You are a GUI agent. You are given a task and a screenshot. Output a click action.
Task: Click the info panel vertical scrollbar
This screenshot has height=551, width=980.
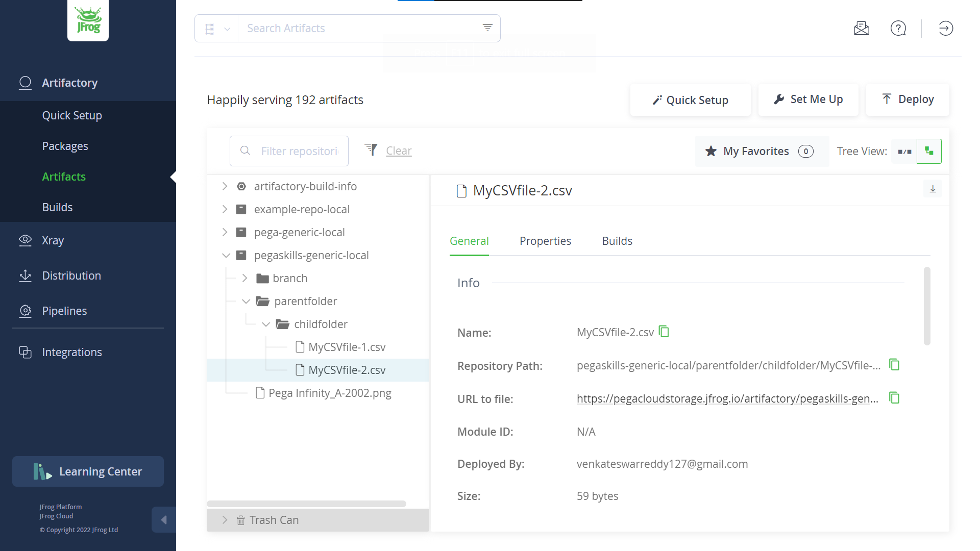point(927,306)
